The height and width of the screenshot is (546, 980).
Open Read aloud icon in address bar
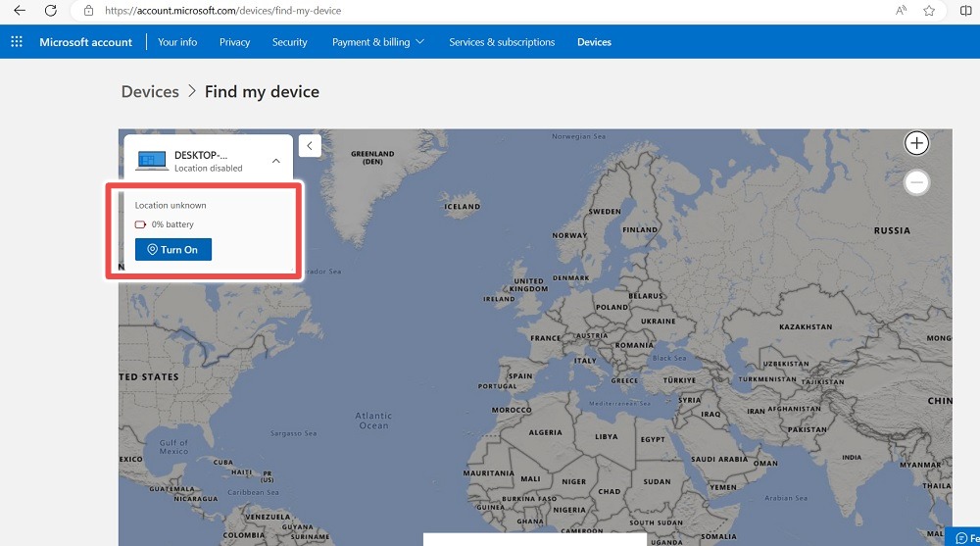(x=902, y=11)
